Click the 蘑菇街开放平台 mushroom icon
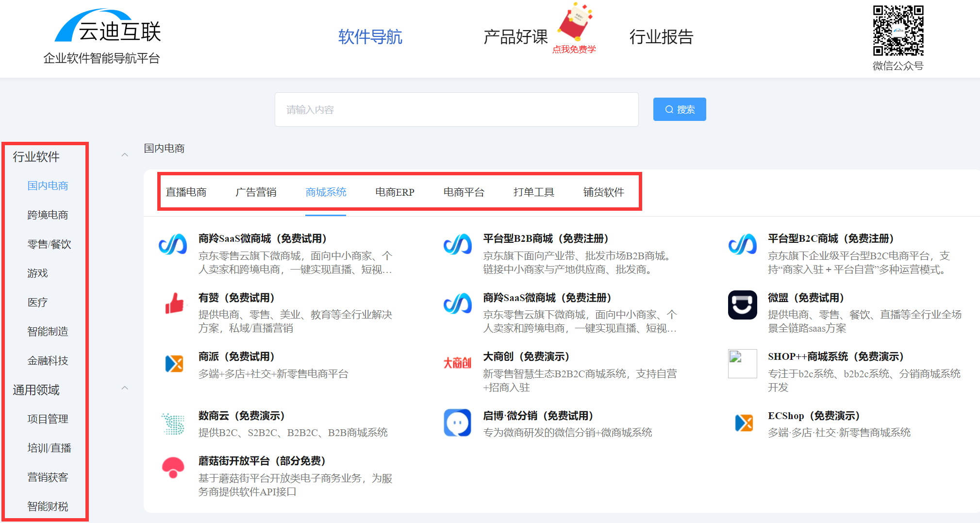 click(x=173, y=468)
